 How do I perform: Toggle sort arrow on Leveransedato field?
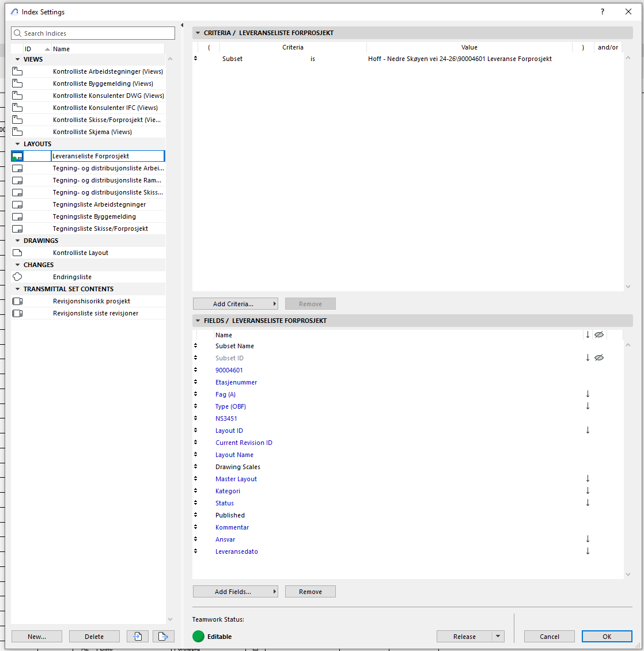coord(588,551)
